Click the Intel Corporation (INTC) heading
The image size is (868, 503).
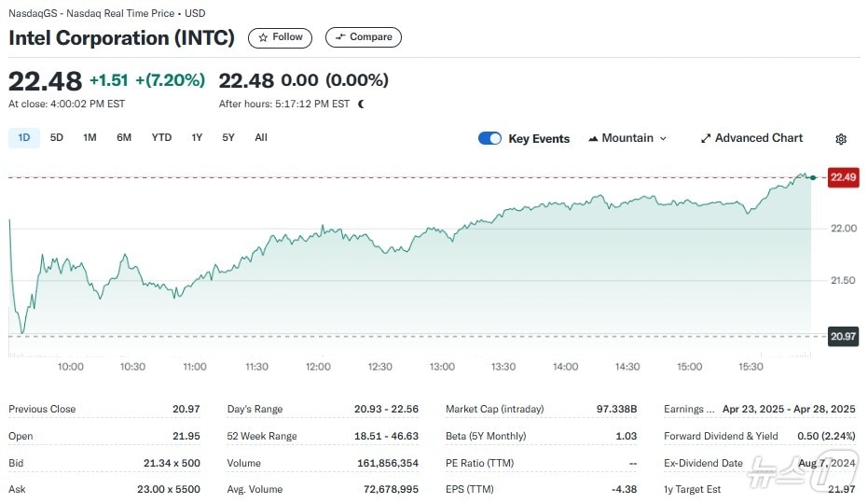coord(122,38)
